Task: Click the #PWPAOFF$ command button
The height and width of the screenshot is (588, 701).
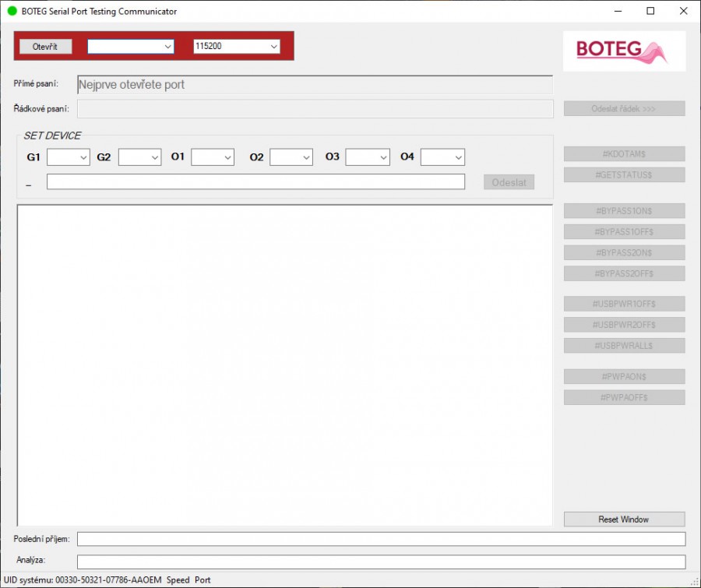Action: click(x=624, y=397)
